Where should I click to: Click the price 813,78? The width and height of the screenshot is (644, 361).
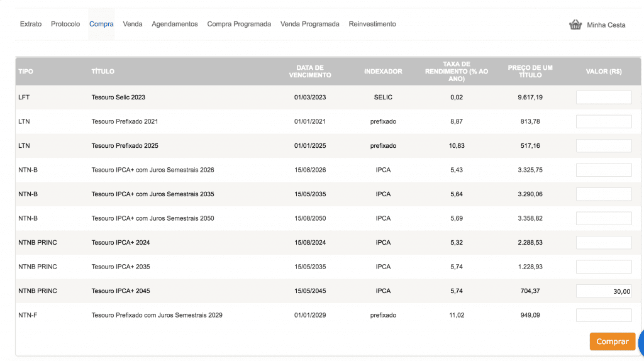pyautogui.click(x=530, y=121)
